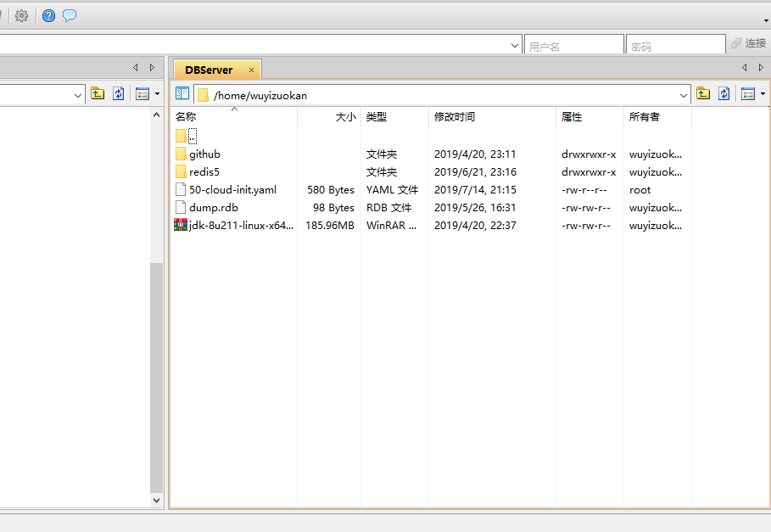Toggle directory tree view in DBServer pane
771x532 pixels.
coord(182,93)
